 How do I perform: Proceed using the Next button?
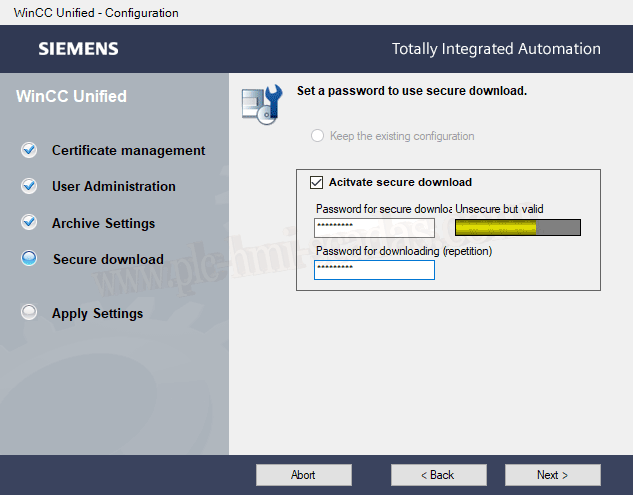pyautogui.click(x=552, y=475)
